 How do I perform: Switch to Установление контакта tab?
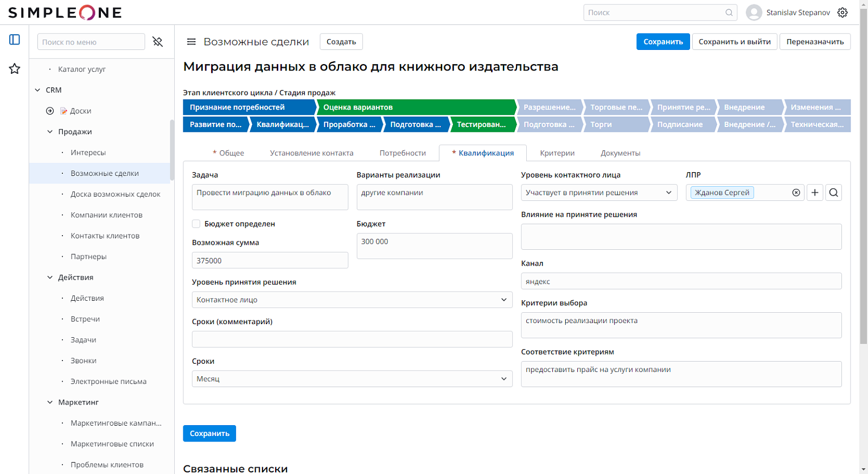(311, 153)
